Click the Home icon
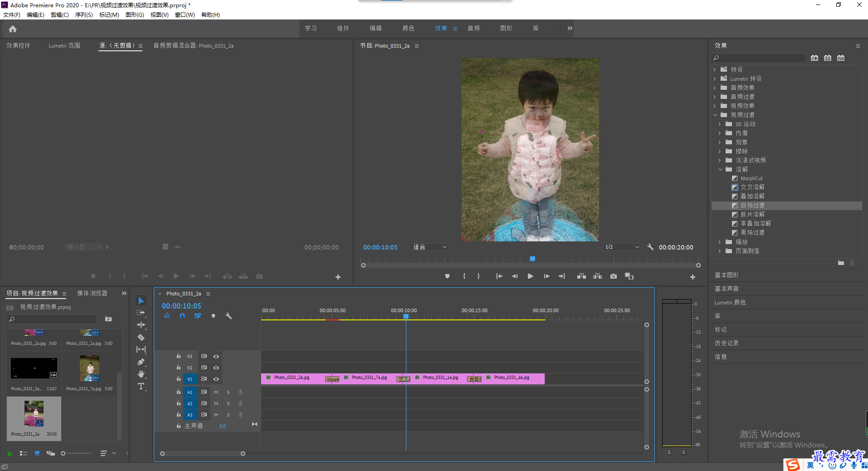 (13, 29)
